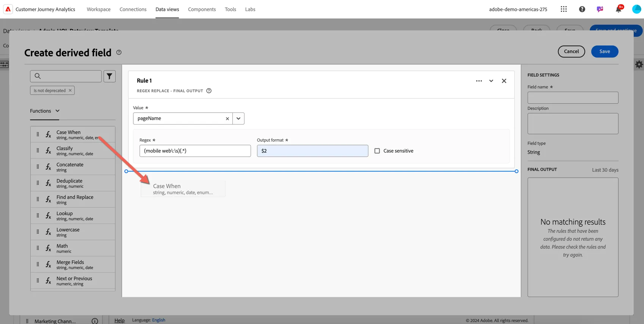Viewport: 644px width, 324px height.
Task: Click the Regex input field
Action: click(195, 151)
